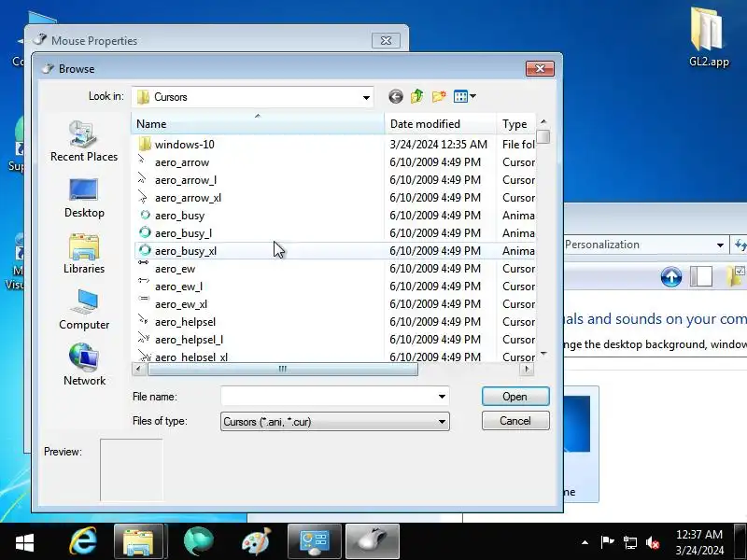Click the blue up-arrow icon in Personalization window
Screen dimensions: 747x560
coord(671,276)
